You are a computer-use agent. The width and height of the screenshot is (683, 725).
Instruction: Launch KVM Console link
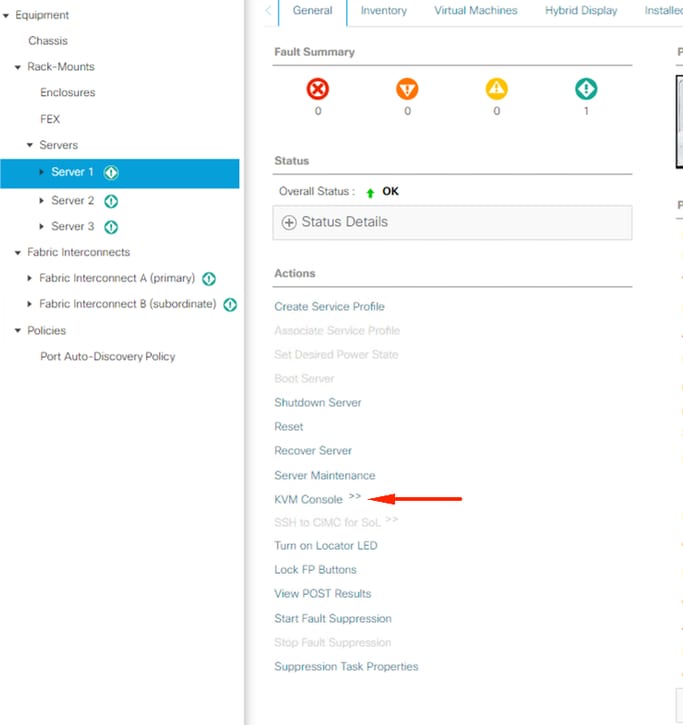click(308, 500)
